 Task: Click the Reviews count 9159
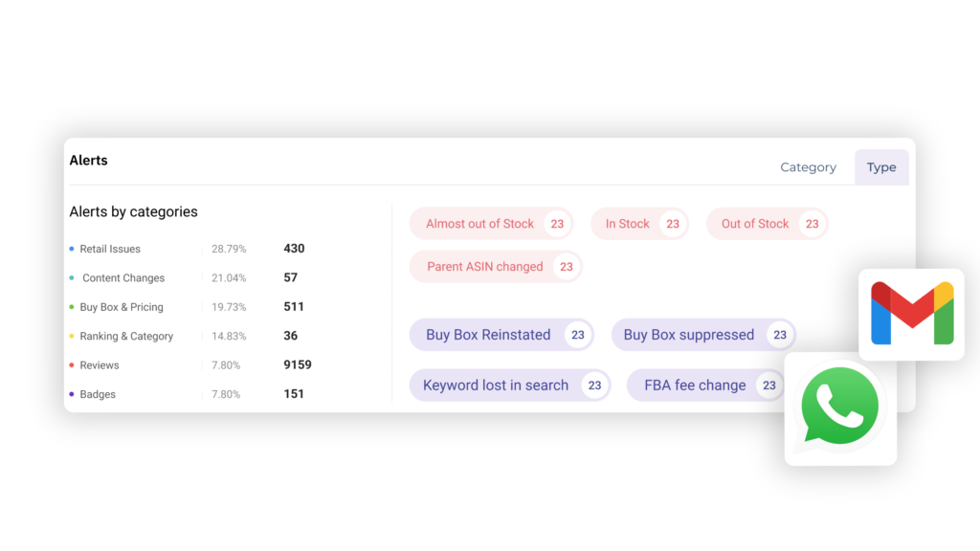pyautogui.click(x=298, y=364)
